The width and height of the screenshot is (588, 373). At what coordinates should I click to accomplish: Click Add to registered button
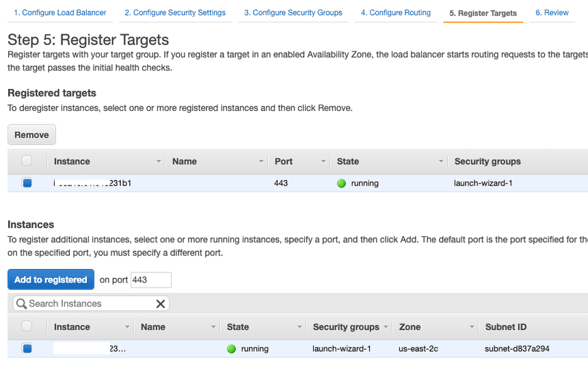[51, 279]
